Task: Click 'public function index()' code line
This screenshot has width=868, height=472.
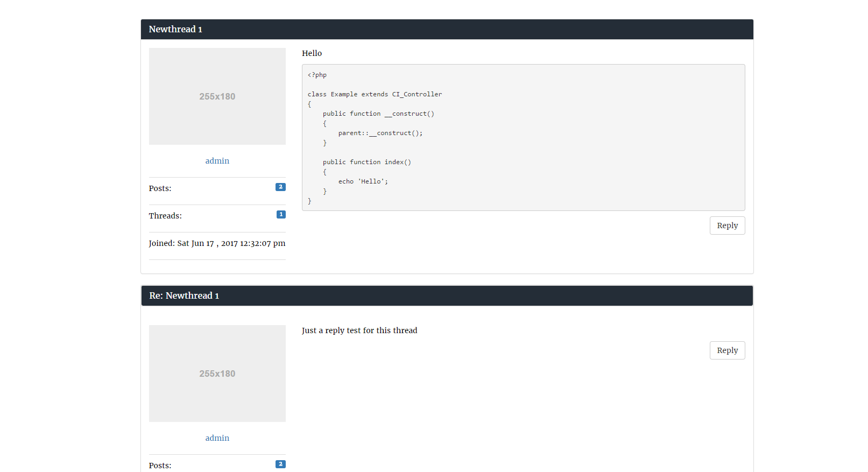Action: coord(367,162)
